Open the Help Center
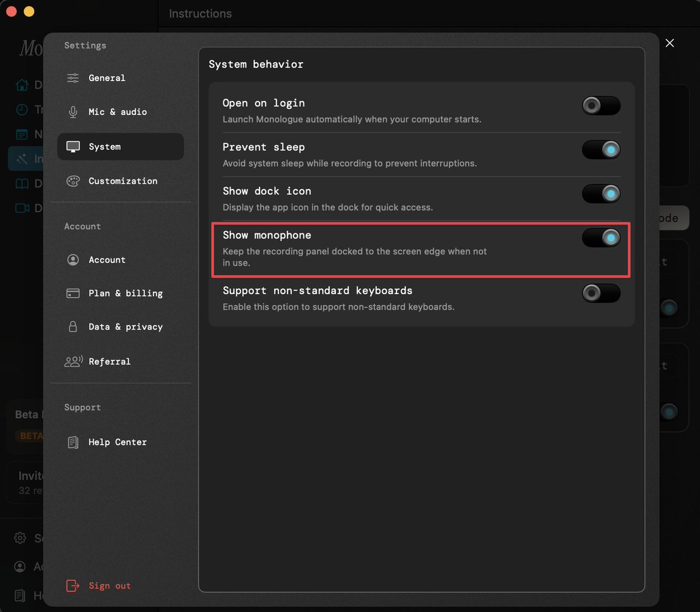 coord(120,442)
